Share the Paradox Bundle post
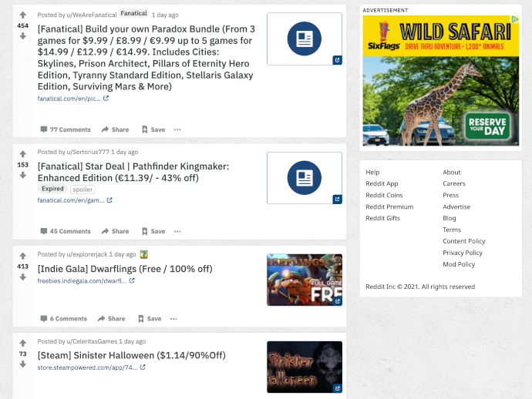The width and height of the screenshot is (532, 399). pos(116,129)
